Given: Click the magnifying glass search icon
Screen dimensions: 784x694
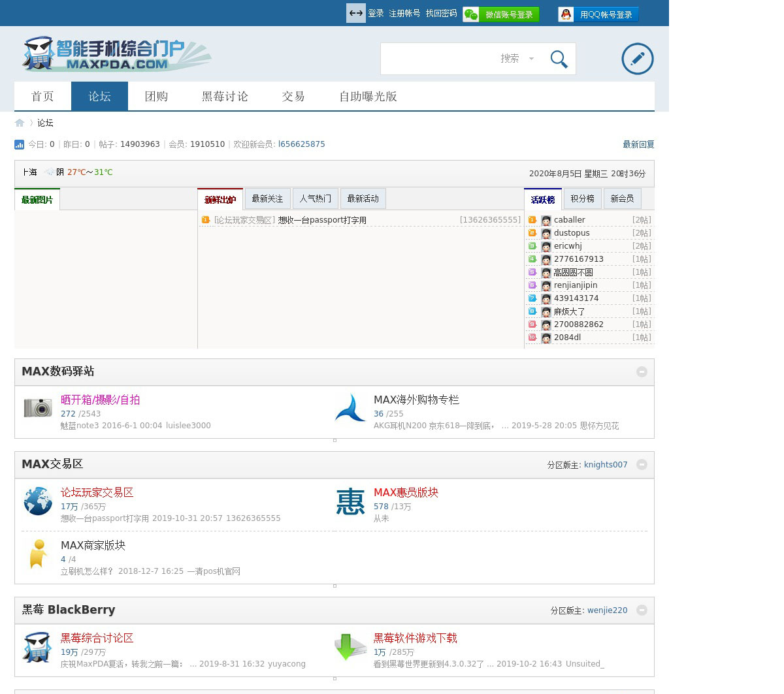Looking at the screenshot, I should [x=559, y=59].
